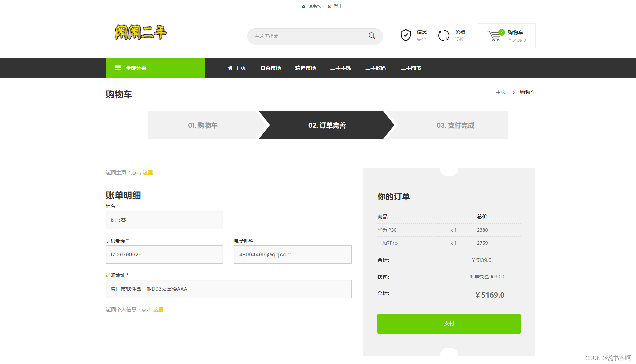Click the total ¥ 5169.0 amount
The height and width of the screenshot is (364, 636).
490,295
